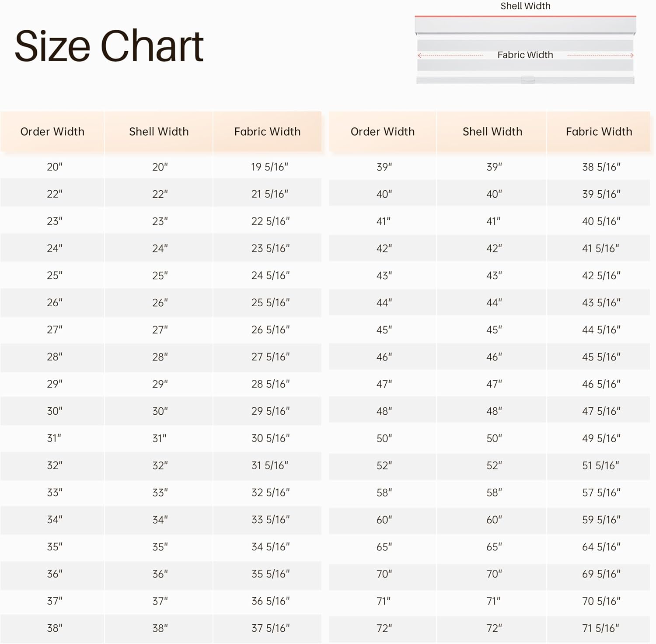Select the 37 5/16" fabric width value
The width and height of the screenshot is (656, 644).
click(270, 628)
